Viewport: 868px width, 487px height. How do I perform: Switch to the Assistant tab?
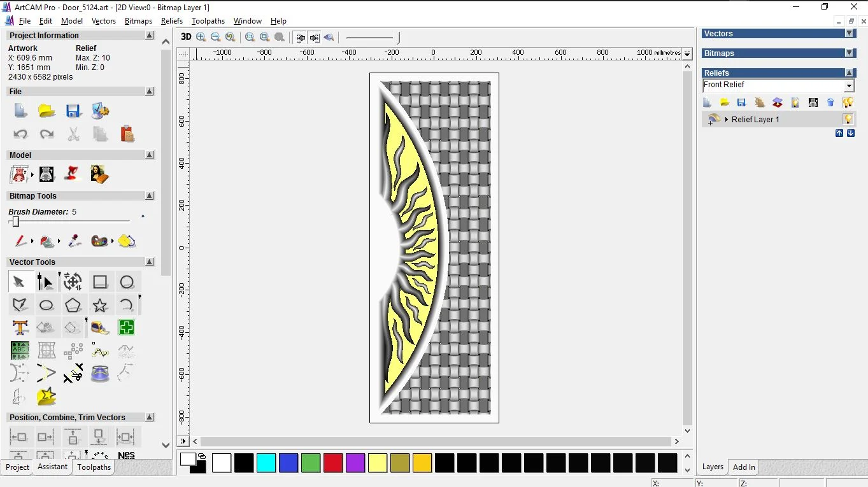[x=52, y=467]
